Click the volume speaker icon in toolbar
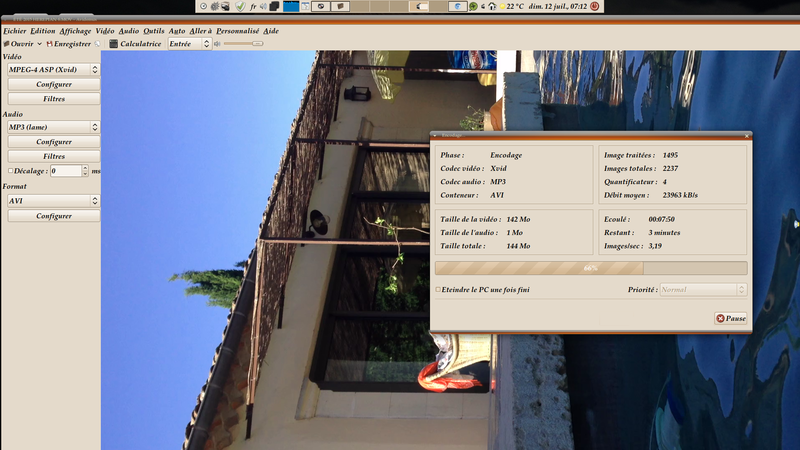800x450 pixels. pos(217,44)
